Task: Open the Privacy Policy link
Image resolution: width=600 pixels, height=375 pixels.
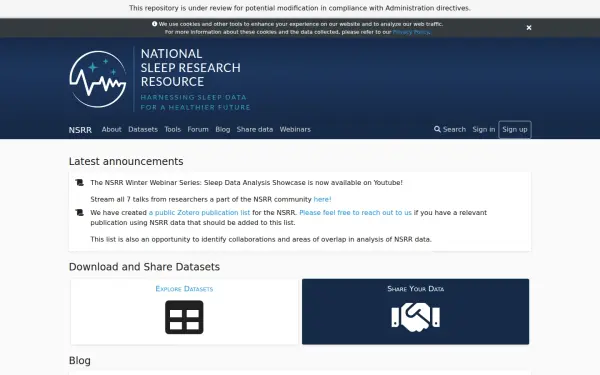Action: (411, 32)
